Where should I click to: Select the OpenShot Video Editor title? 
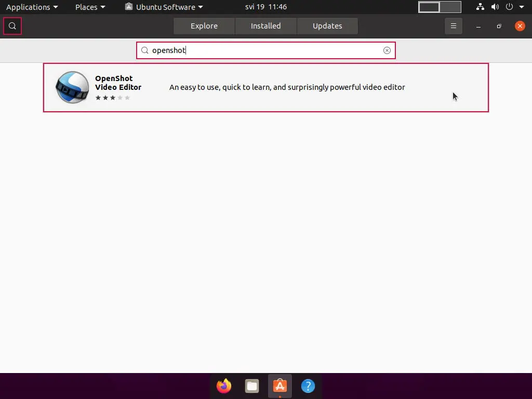point(118,83)
